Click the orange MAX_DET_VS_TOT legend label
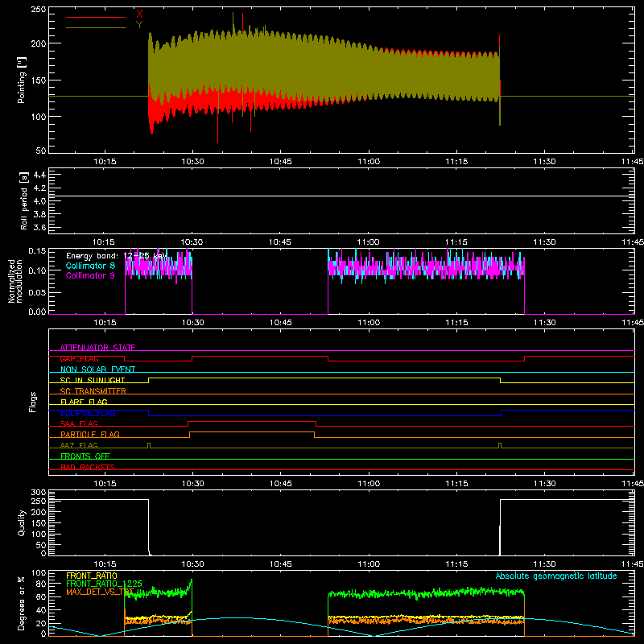The height and width of the screenshot is (644, 644). click(x=100, y=592)
